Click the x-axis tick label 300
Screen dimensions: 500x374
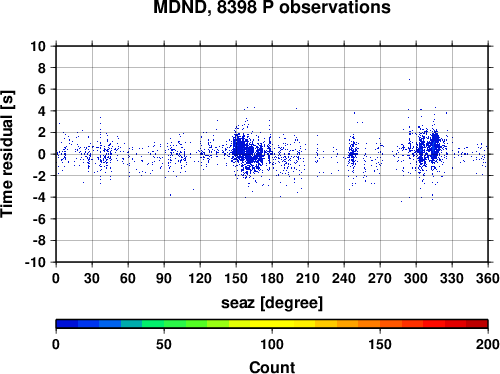pyautogui.click(x=416, y=278)
